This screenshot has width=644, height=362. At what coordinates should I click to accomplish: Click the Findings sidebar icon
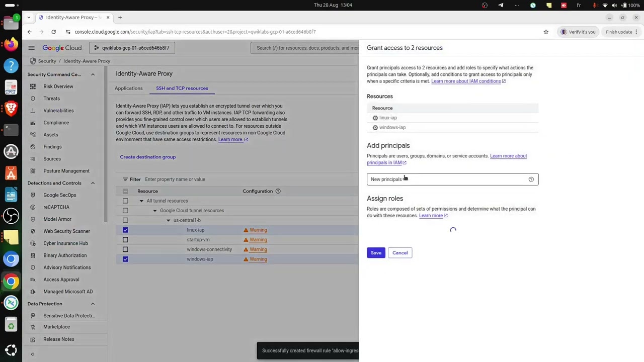pos(33,147)
